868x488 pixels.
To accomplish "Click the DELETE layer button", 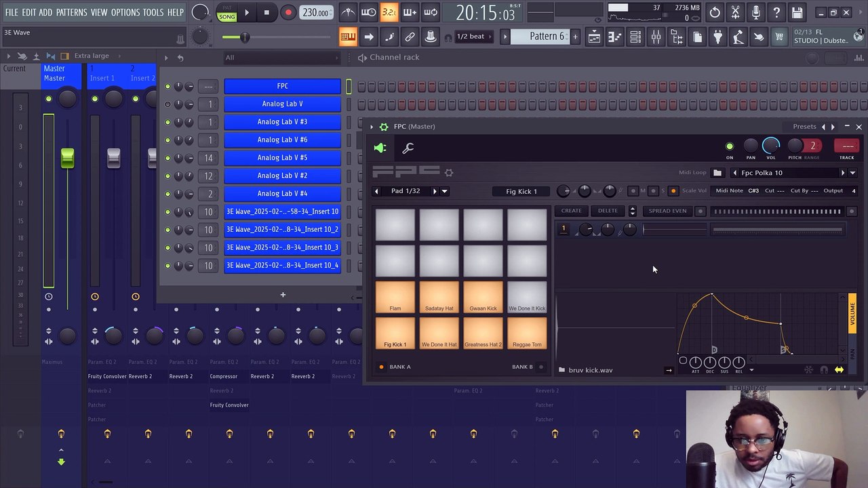I will pyautogui.click(x=608, y=211).
